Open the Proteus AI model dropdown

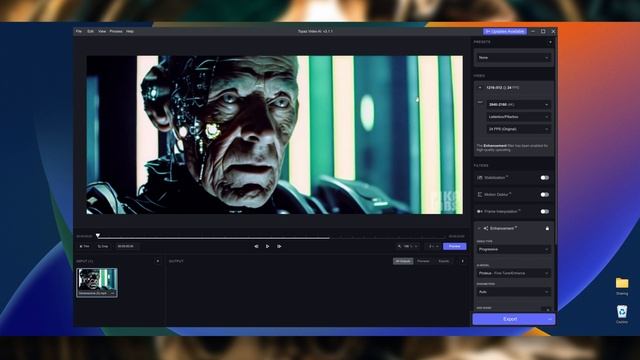tap(513, 273)
